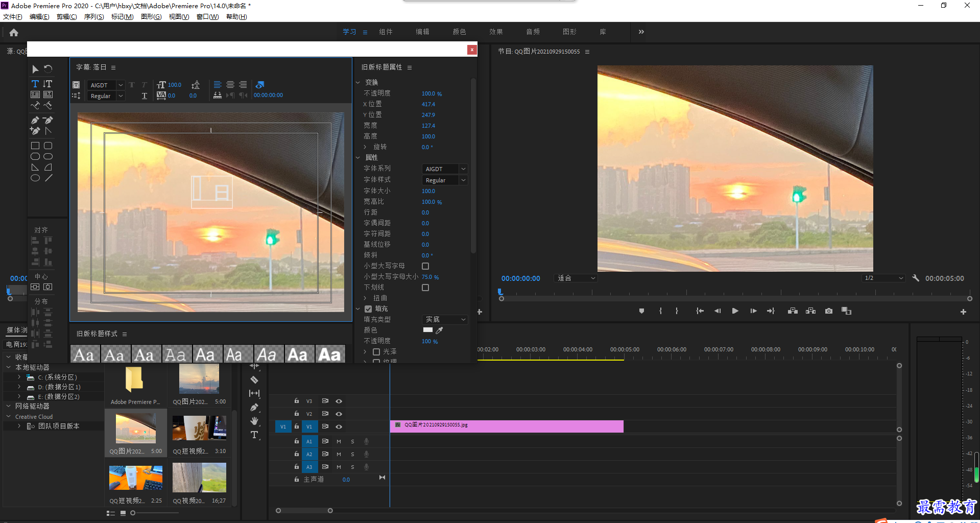Select the arrow Selection tool in the title editor
980x523 pixels.
[x=35, y=69]
